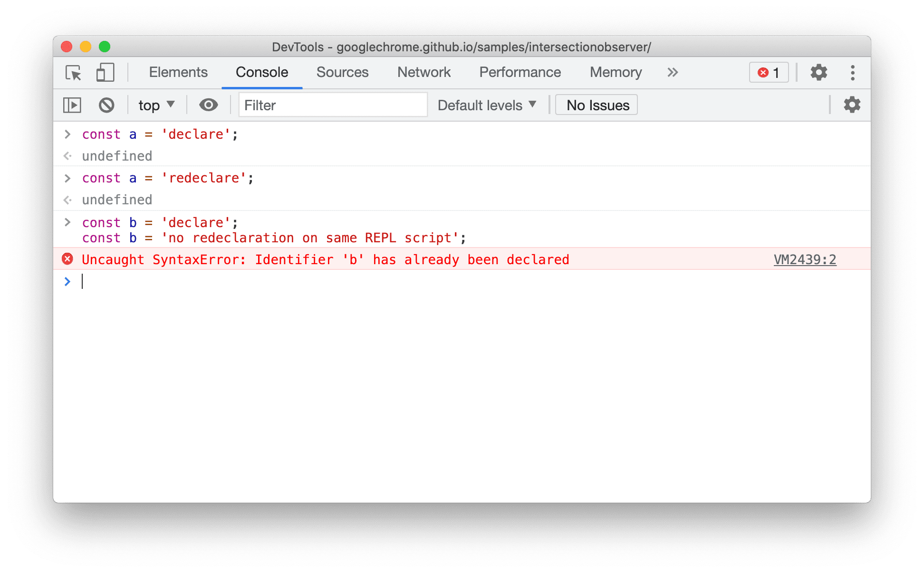This screenshot has width=924, height=573.
Task: Click the run script execute icon
Action: (73, 105)
